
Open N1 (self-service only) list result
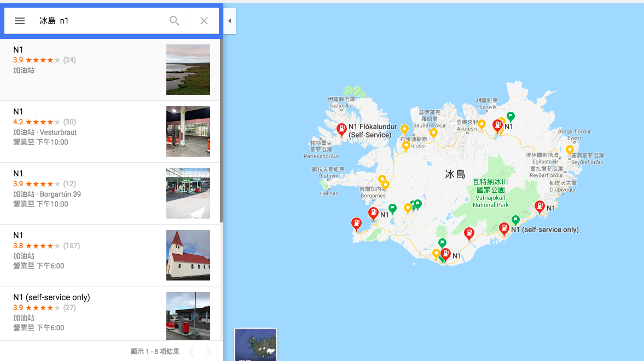tap(110, 313)
